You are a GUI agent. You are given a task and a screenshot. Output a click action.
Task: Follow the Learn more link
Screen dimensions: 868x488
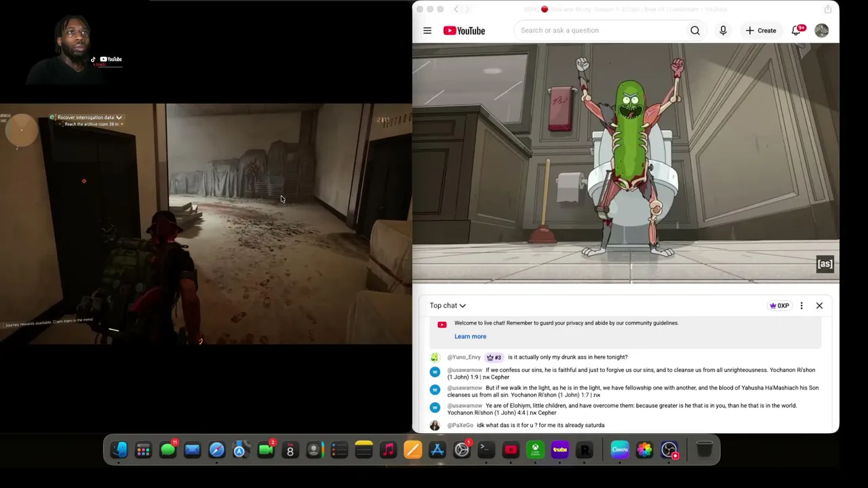[x=470, y=336]
